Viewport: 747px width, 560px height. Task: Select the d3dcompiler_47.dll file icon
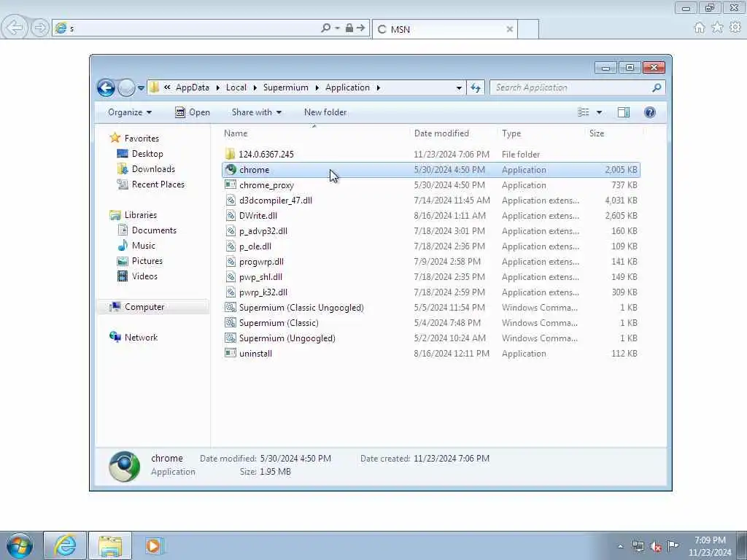[231, 200]
